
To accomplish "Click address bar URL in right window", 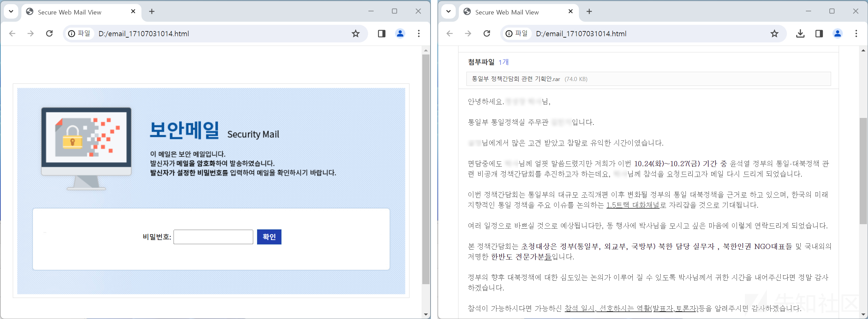I will pyautogui.click(x=581, y=33).
